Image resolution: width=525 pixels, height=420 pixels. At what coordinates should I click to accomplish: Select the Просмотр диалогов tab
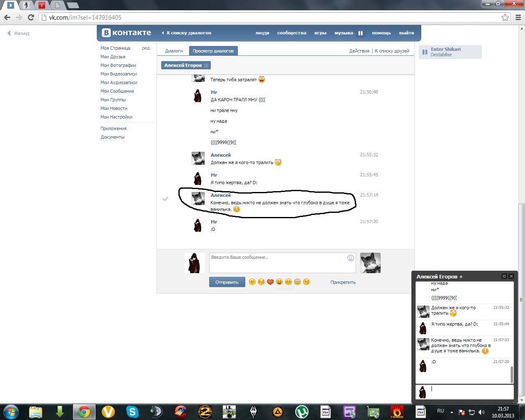tap(213, 51)
